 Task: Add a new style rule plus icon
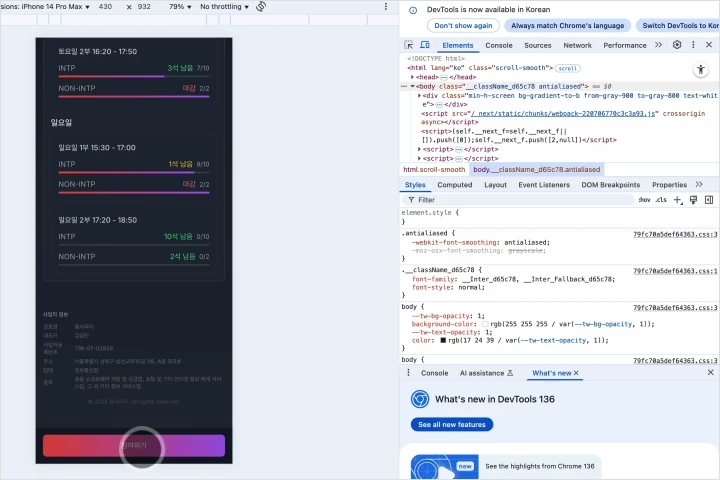pyautogui.click(x=678, y=200)
